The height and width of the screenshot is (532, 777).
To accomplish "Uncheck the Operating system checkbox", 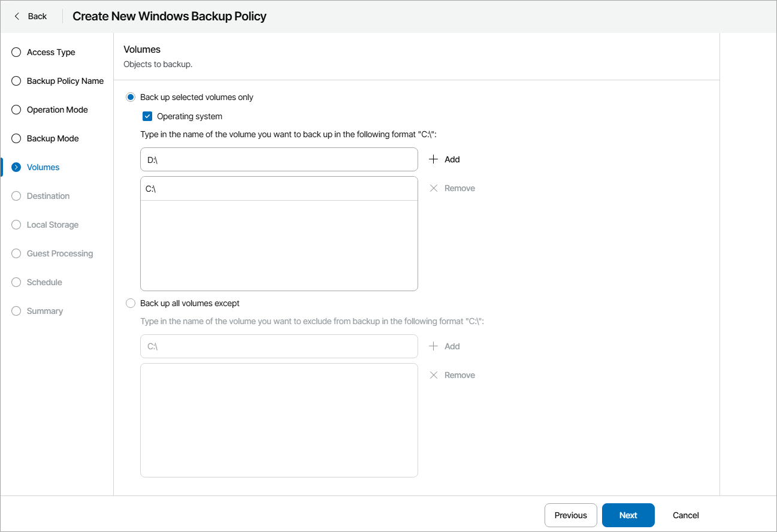I will click(147, 116).
